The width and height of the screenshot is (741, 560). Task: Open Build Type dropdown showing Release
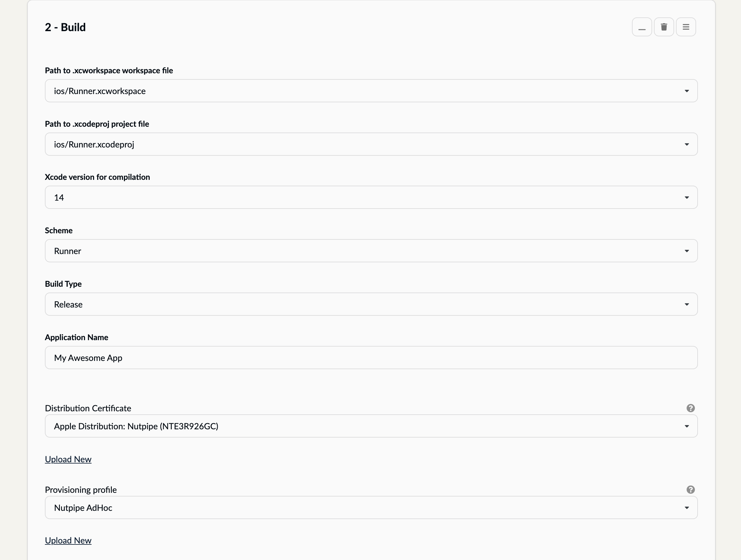click(x=371, y=304)
